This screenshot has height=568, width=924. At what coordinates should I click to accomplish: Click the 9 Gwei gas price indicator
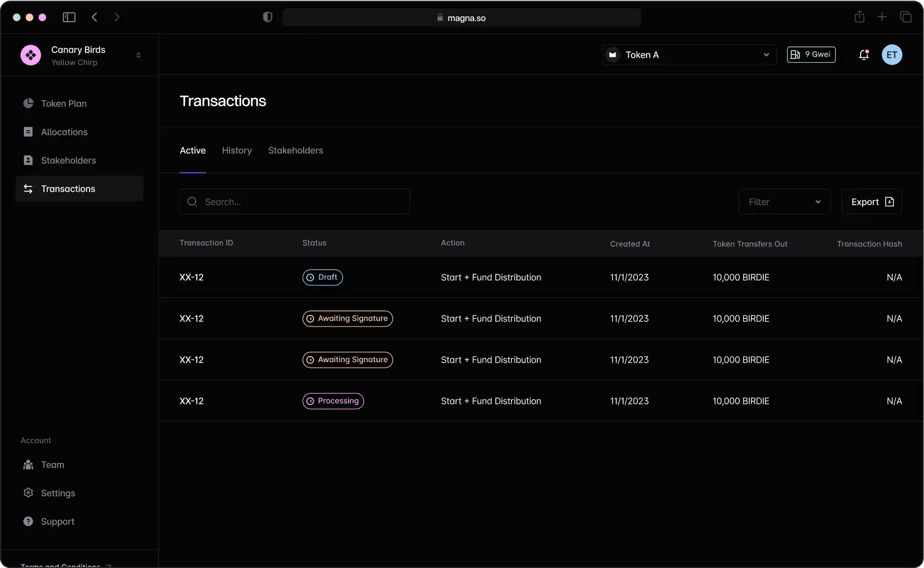[x=811, y=55]
